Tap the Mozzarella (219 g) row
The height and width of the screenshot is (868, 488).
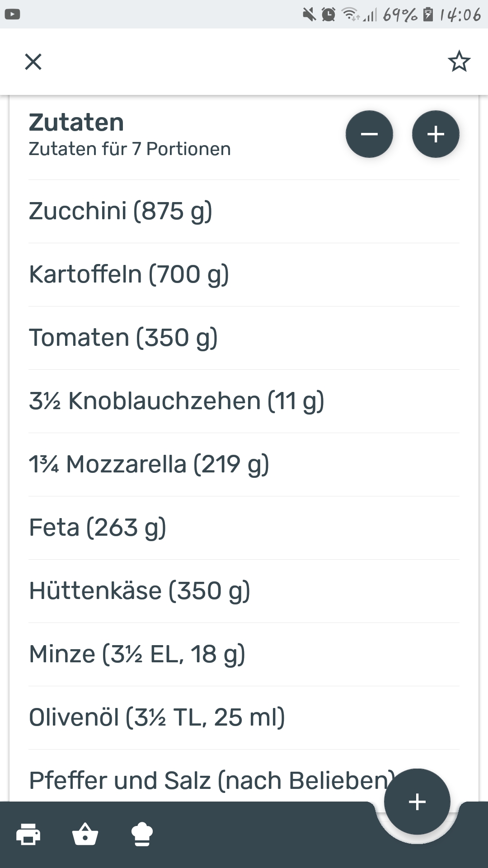coord(149,464)
